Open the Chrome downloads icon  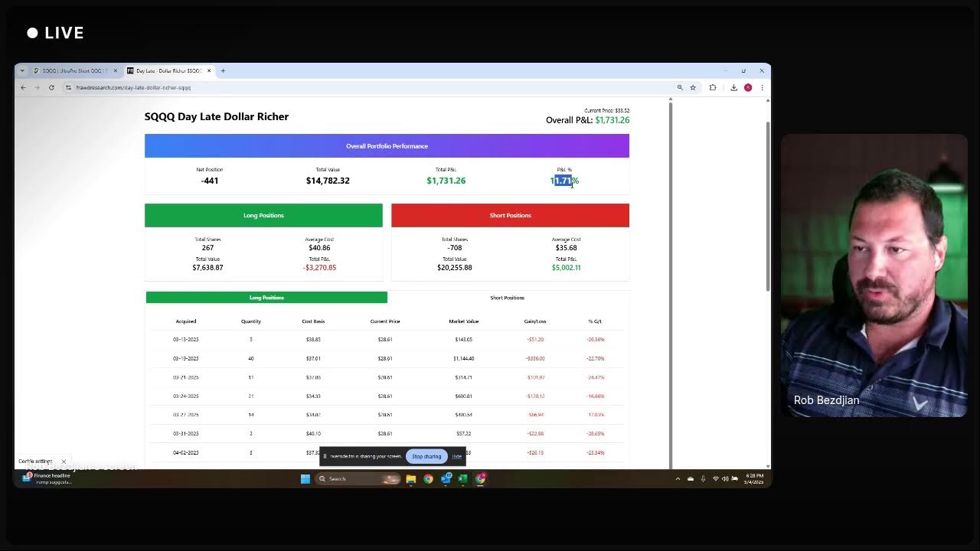click(x=733, y=87)
